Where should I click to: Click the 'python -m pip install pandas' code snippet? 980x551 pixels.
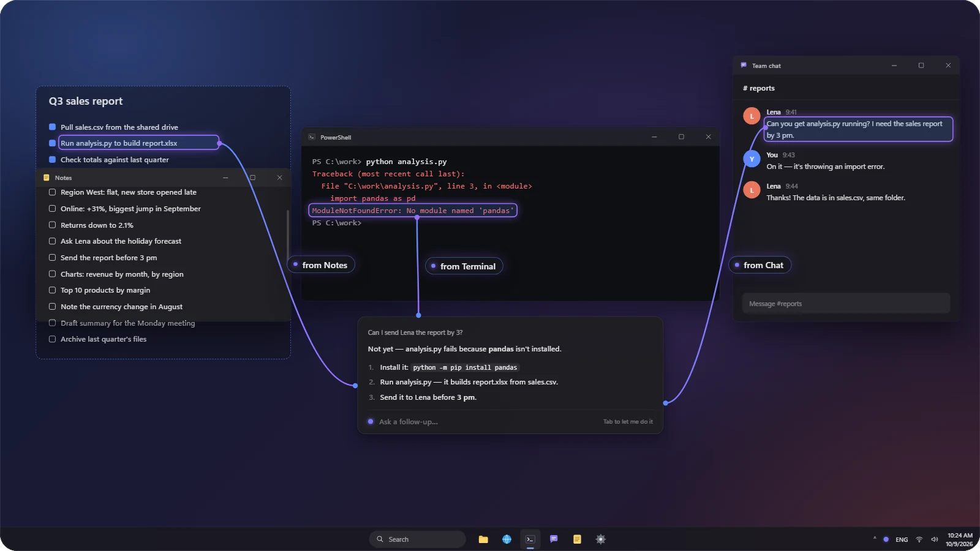tap(465, 367)
